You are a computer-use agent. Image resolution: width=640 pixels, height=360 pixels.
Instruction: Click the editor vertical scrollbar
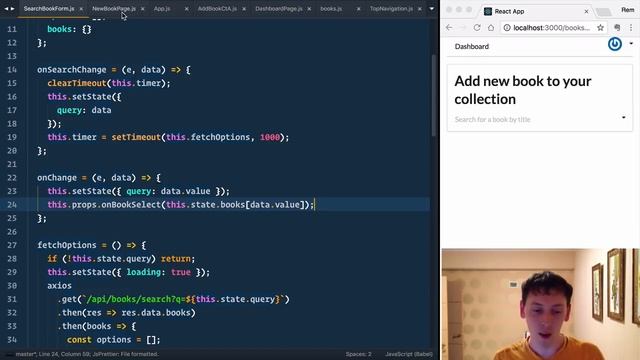tap(433, 96)
